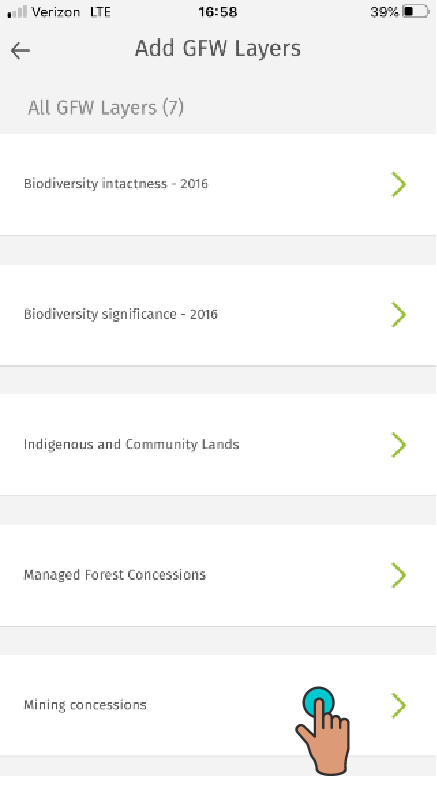437x786 pixels.
Task: Tap the Add GFW Layers title
Action: pyautogui.click(x=218, y=49)
